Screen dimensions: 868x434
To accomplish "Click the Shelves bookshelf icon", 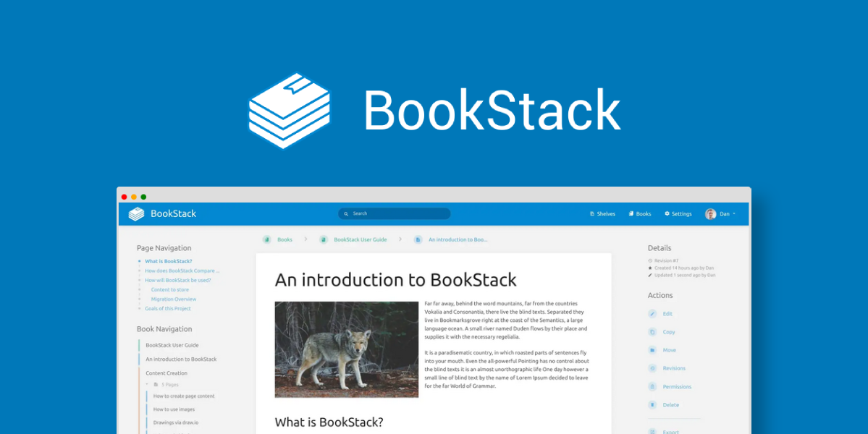I will coord(591,213).
